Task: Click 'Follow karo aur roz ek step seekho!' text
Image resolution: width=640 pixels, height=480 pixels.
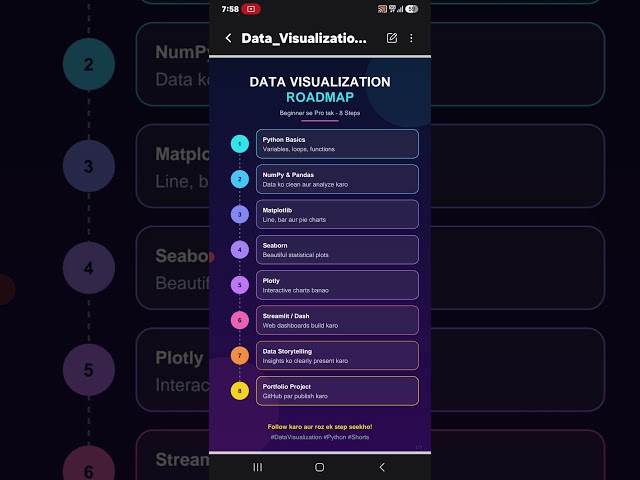Action: coord(320,427)
